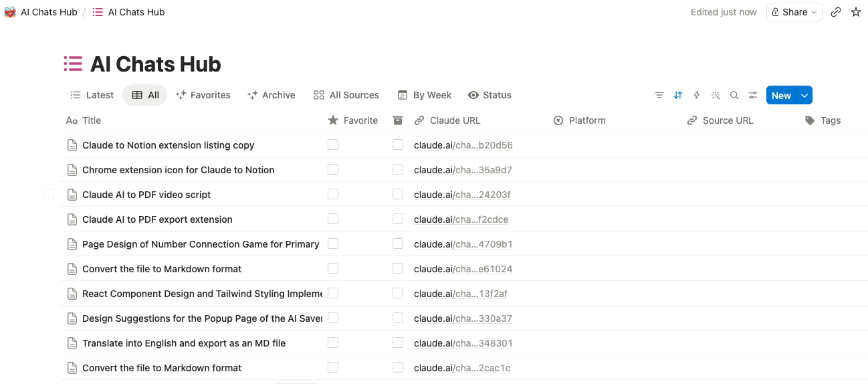The image size is (868, 384).
Task: Check archive box for 'Design Suggestions for the Popup' row
Action: 398,318
